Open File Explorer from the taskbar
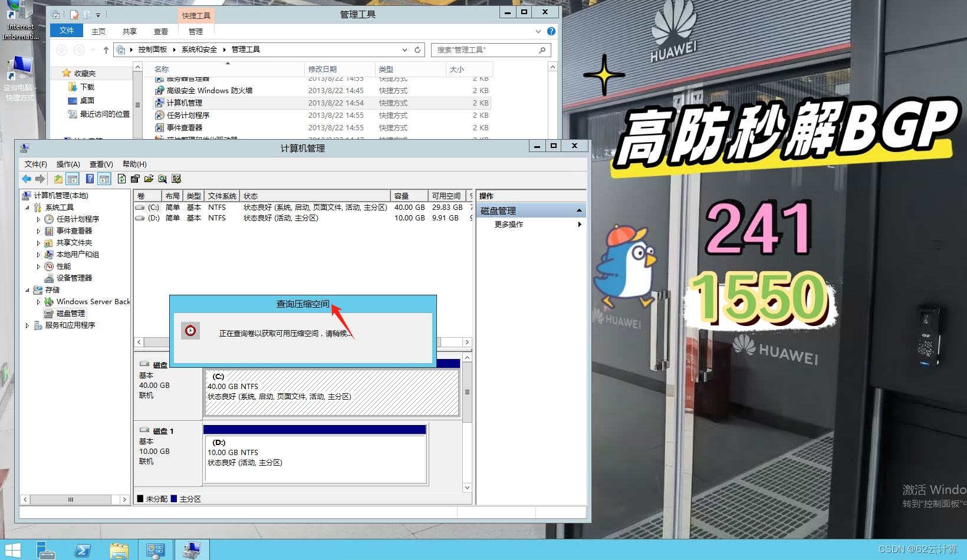The width and height of the screenshot is (967, 560). [119, 550]
